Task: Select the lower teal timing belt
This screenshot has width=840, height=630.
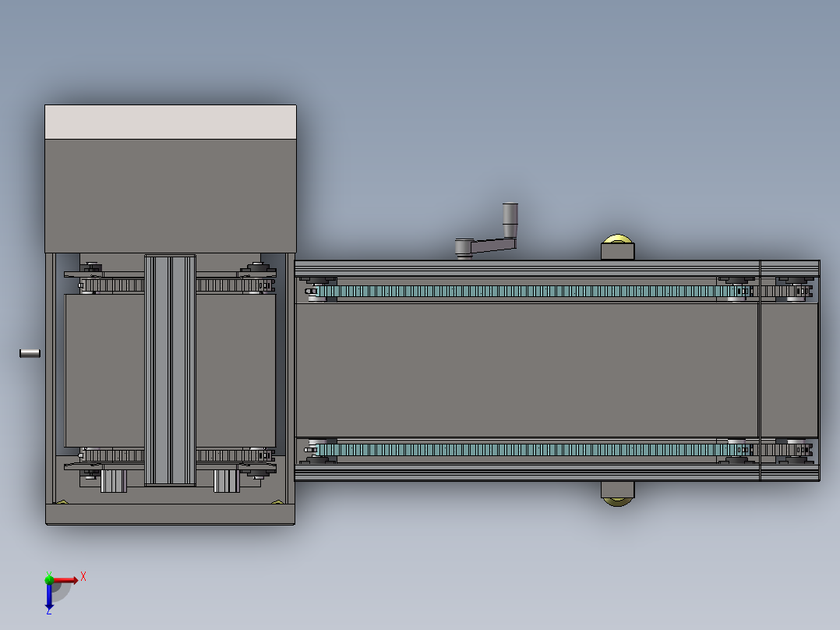Action: point(531,449)
